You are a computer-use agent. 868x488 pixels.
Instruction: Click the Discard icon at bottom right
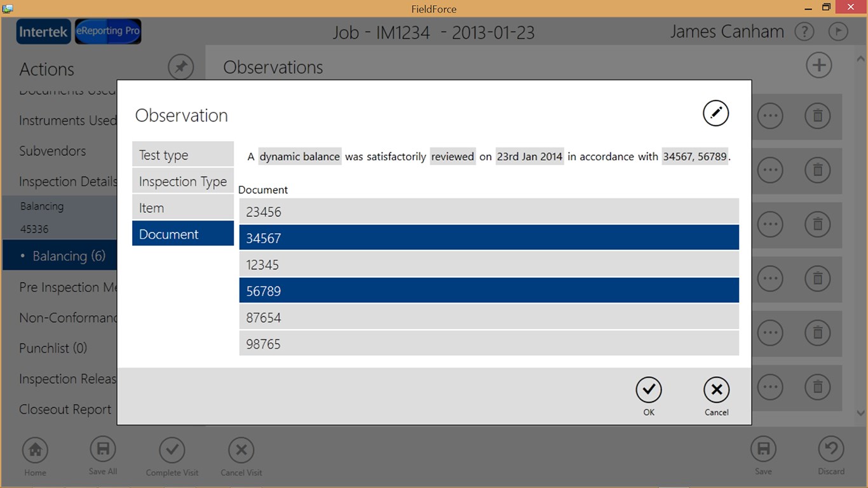(831, 450)
